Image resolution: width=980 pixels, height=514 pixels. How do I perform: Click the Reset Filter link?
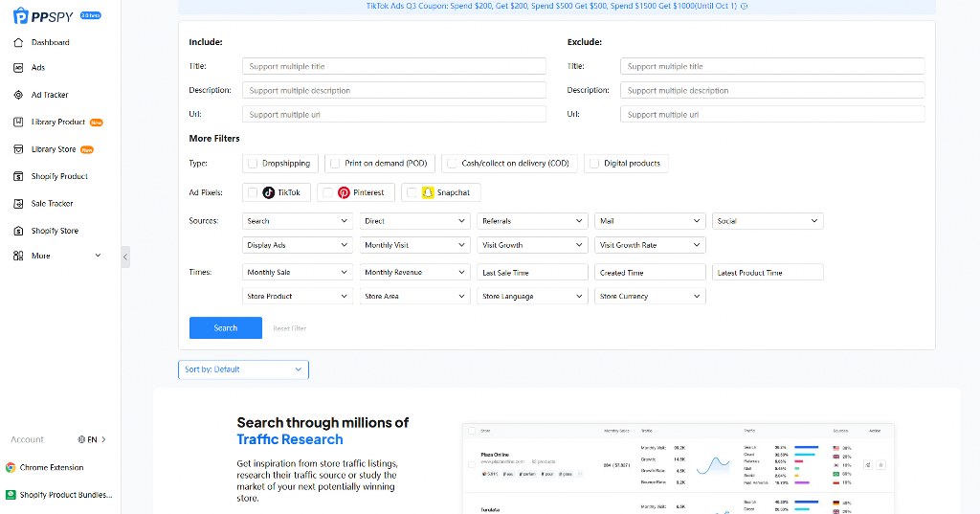(x=290, y=328)
